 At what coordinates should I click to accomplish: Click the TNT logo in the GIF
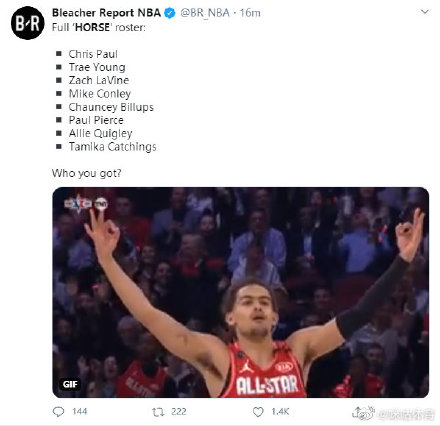click(x=101, y=204)
